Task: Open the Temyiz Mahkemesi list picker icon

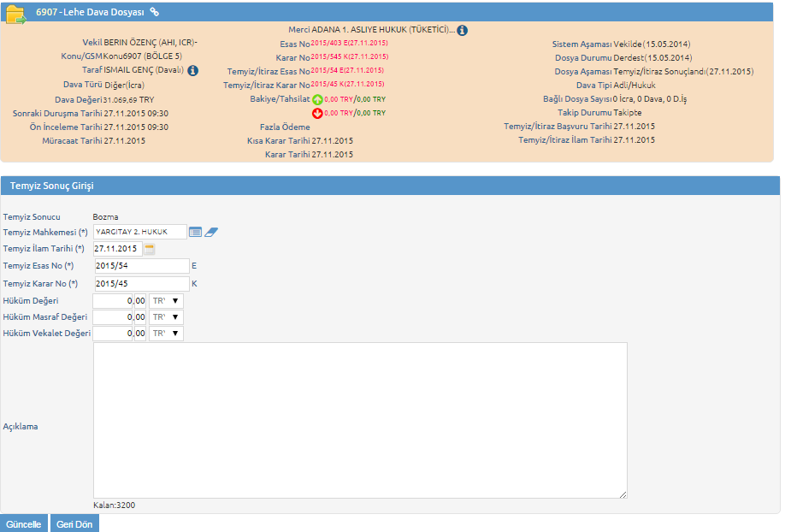Action: (195, 232)
